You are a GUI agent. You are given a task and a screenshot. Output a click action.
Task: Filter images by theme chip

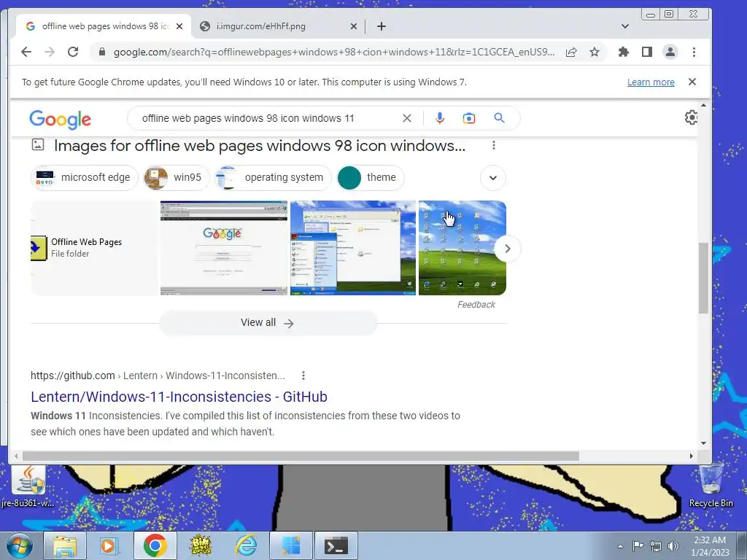click(371, 177)
